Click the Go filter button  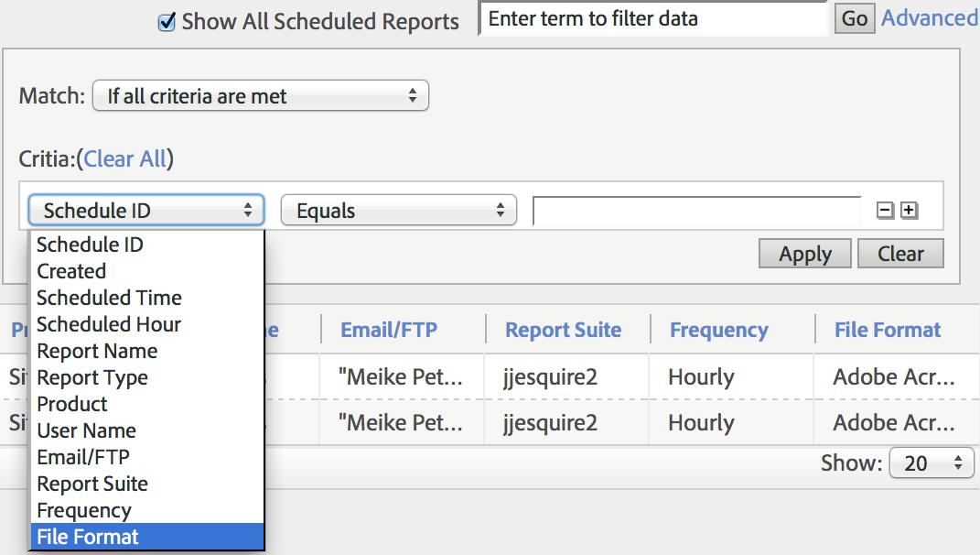click(854, 19)
